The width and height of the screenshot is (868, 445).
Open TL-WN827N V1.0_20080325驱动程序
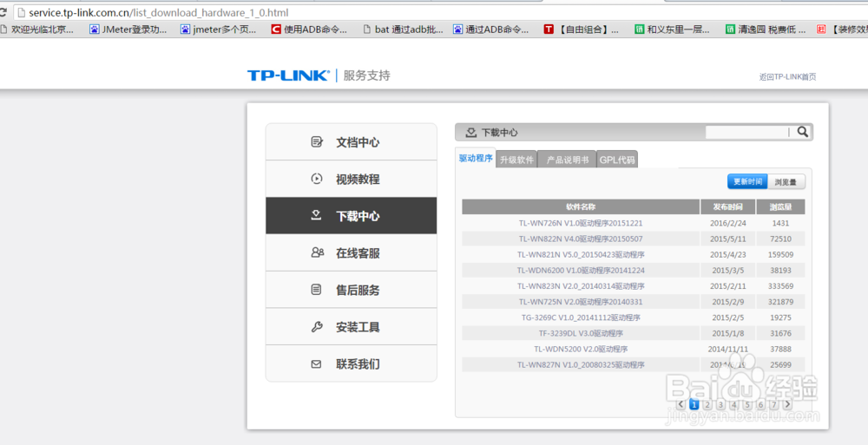point(580,364)
